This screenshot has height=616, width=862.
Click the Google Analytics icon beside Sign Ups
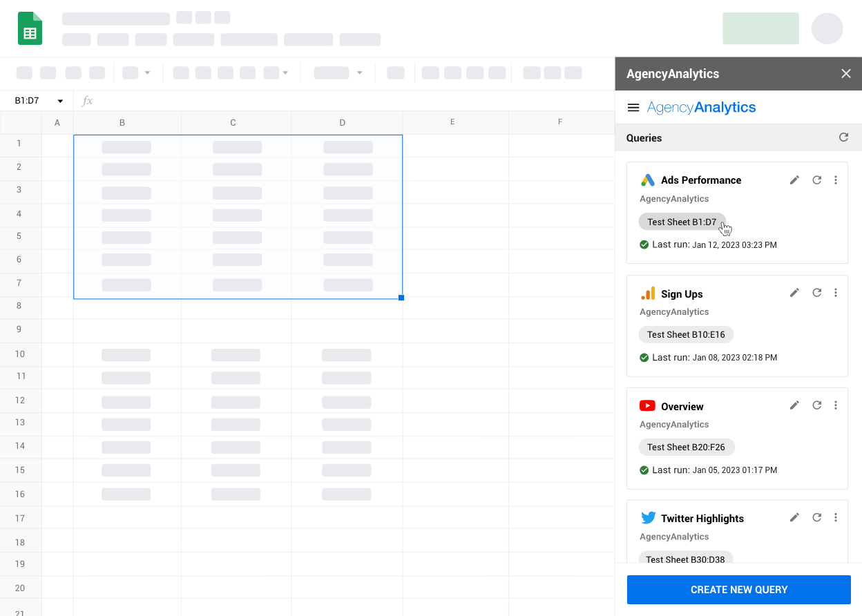click(x=648, y=293)
